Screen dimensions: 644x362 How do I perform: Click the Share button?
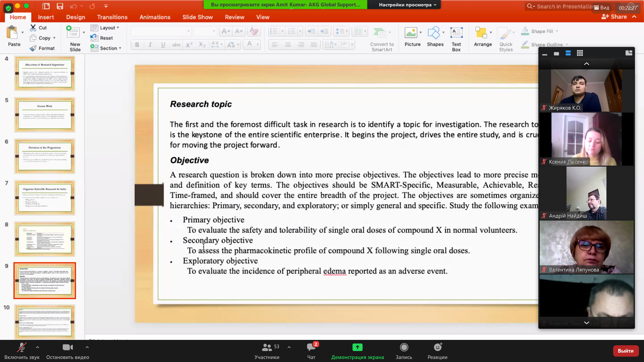[x=614, y=17]
